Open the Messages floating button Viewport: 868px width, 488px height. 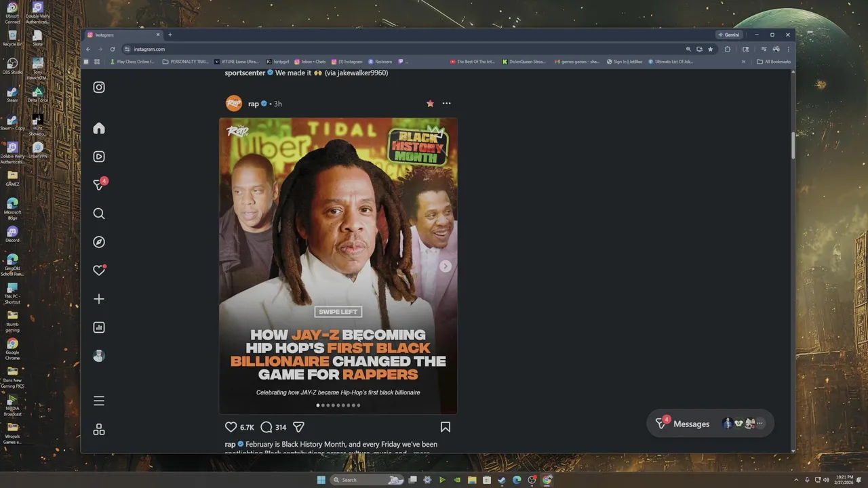click(710, 424)
